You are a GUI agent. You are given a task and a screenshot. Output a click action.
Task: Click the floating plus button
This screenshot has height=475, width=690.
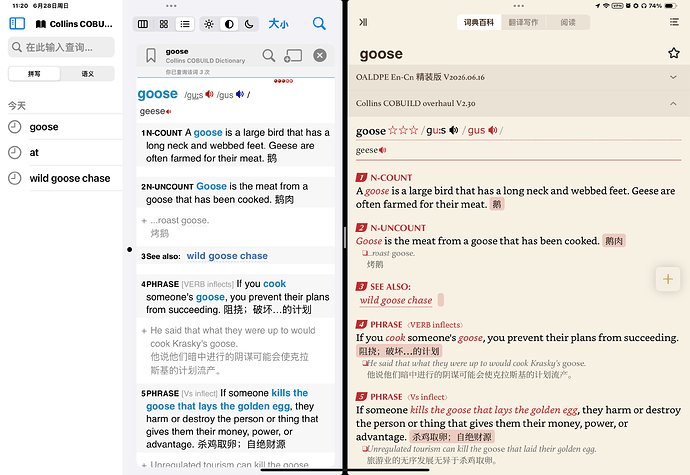pos(668,279)
